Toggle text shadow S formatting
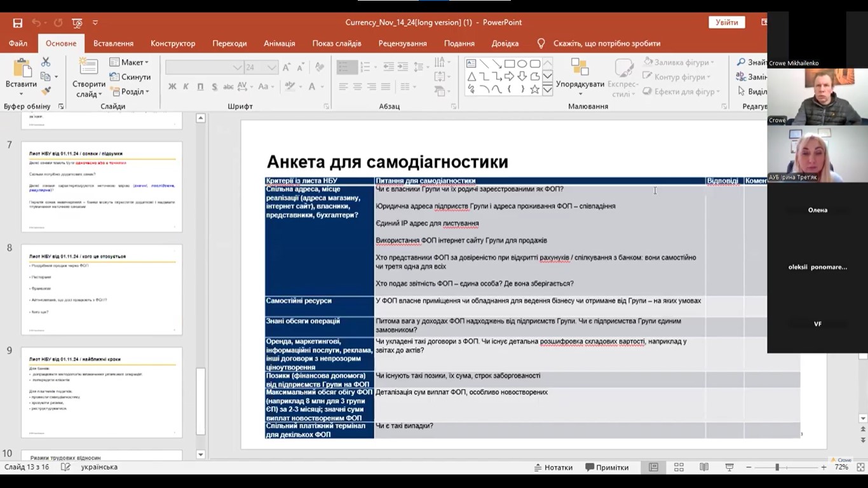The height and width of the screenshot is (488, 868). (x=214, y=86)
